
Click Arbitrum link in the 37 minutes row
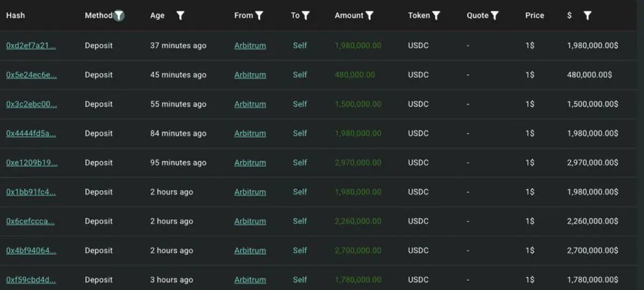click(x=250, y=46)
